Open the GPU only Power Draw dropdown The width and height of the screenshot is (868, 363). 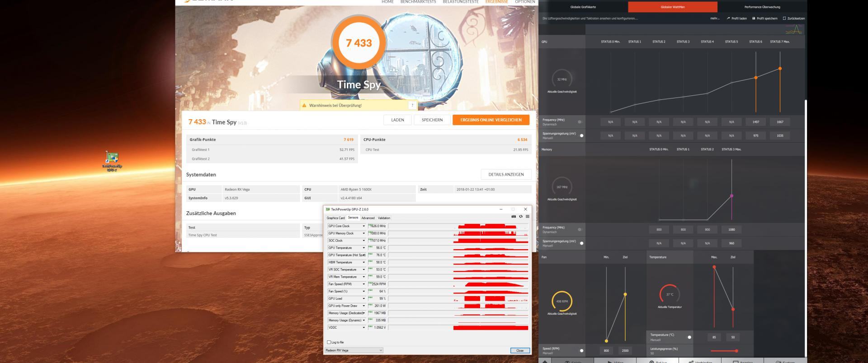pyautogui.click(x=363, y=306)
